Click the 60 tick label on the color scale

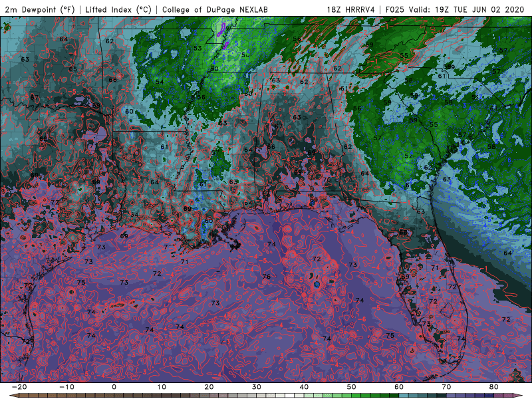[399, 387]
